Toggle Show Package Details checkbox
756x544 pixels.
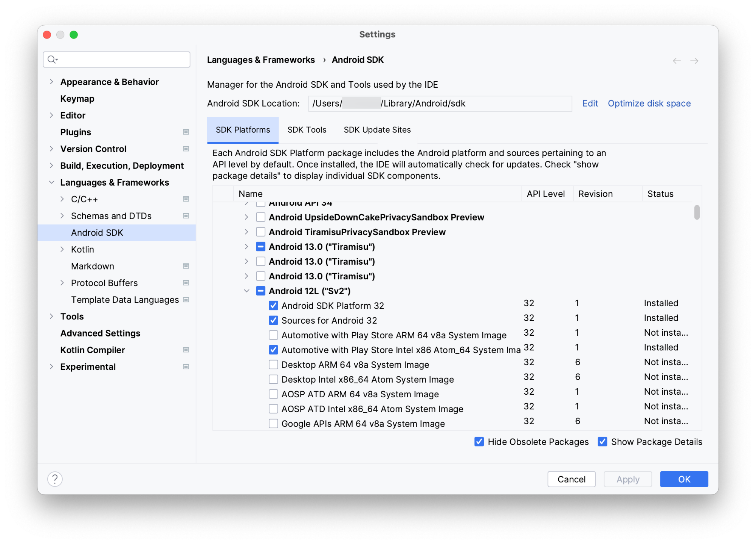[x=602, y=442]
